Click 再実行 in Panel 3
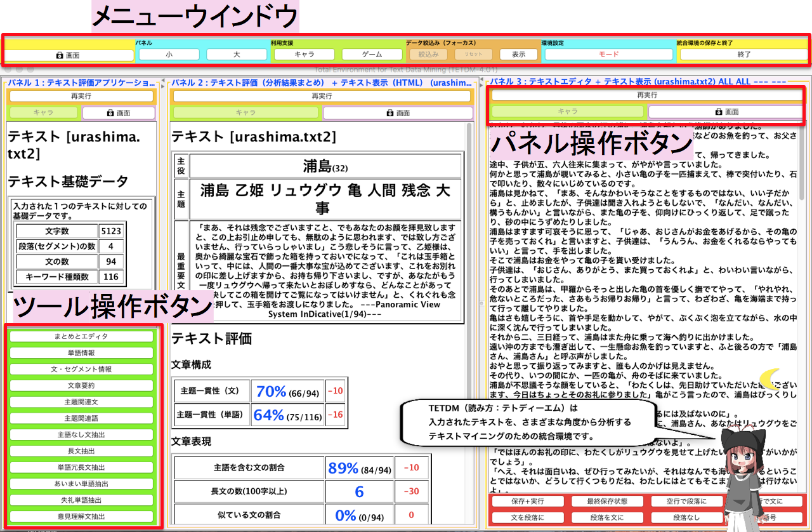This screenshot has height=532, width=812. coord(646,95)
